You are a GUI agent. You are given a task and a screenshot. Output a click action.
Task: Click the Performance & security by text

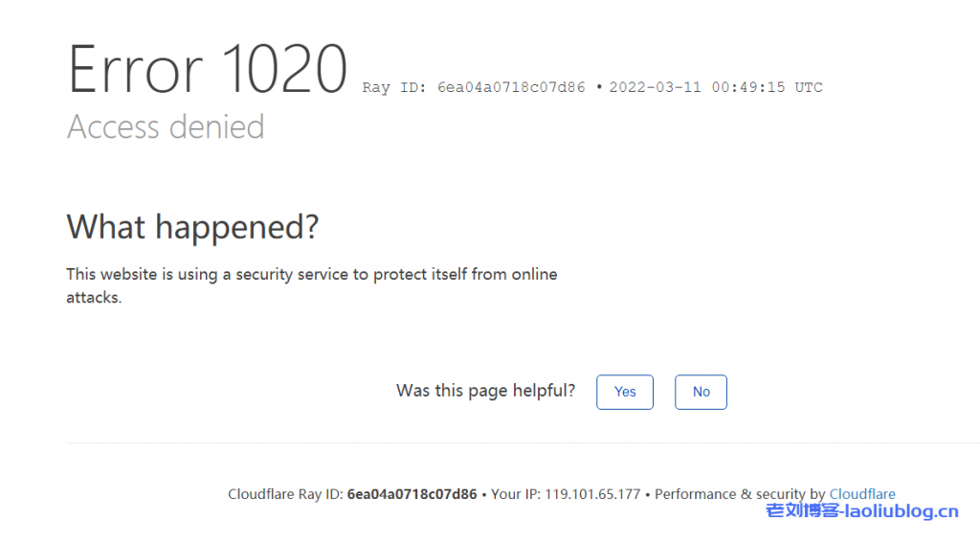tap(740, 494)
